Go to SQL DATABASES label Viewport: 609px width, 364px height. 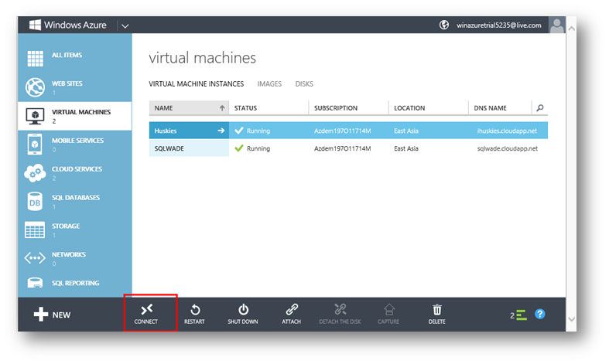(76, 198)
